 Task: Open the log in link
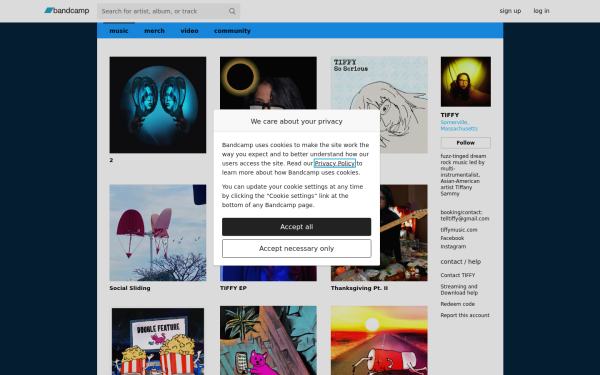pos(541,11)
